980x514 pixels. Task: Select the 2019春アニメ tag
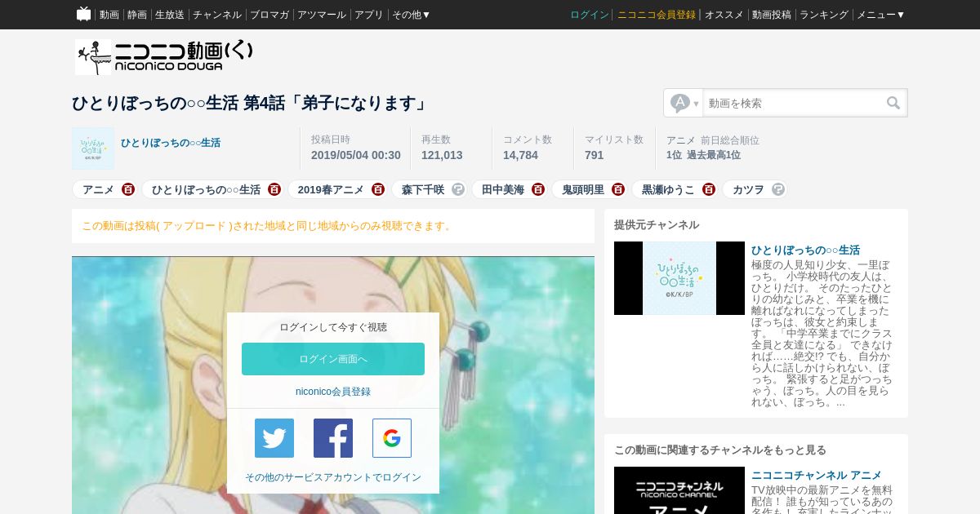(x=331, y=189)
